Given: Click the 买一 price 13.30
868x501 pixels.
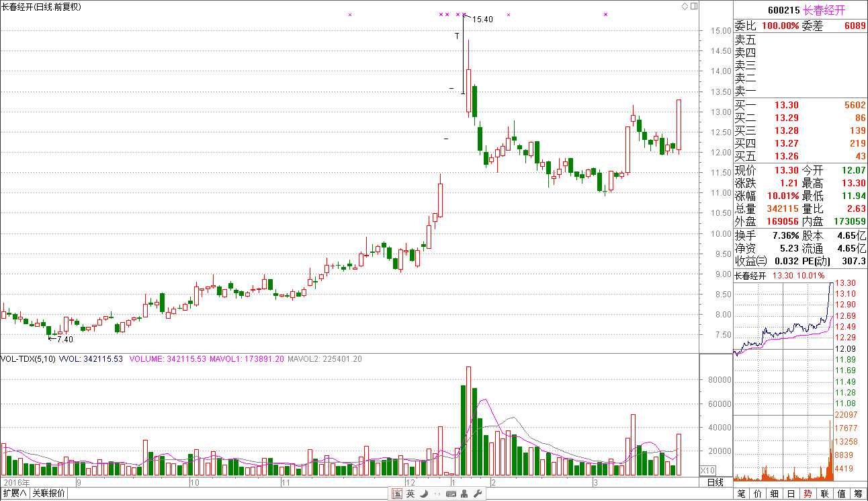Looking at the screenshot, I should (786, 105).
